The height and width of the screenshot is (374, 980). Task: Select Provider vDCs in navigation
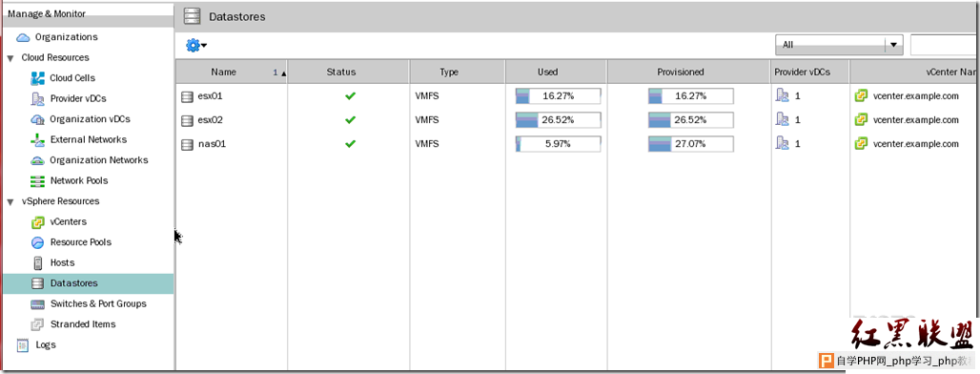coord(78,99)
